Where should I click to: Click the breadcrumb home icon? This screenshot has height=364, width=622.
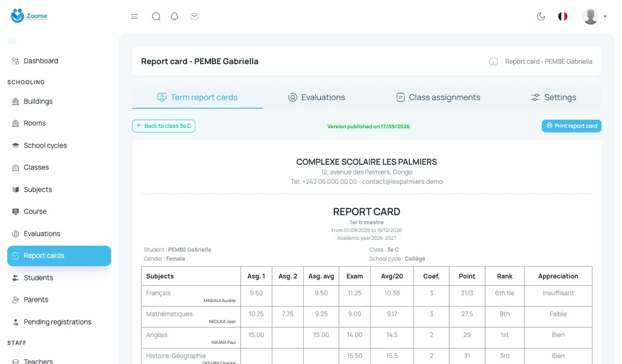point(493,61)
